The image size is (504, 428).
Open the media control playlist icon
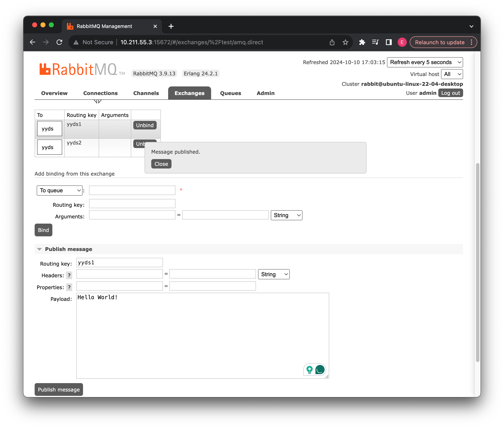pyautogui.click(x=375, y=42)
